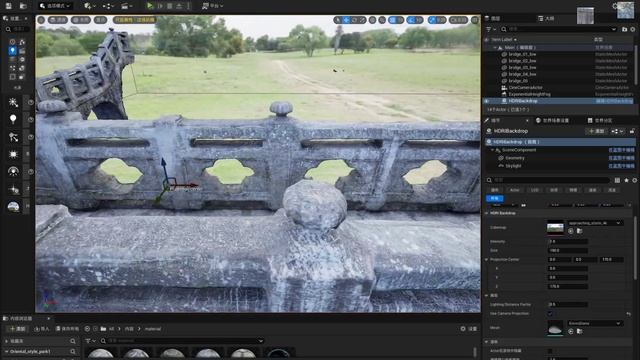
Task: Toggle world/local coordinate space icon
Action: click(x=372, y=20)
